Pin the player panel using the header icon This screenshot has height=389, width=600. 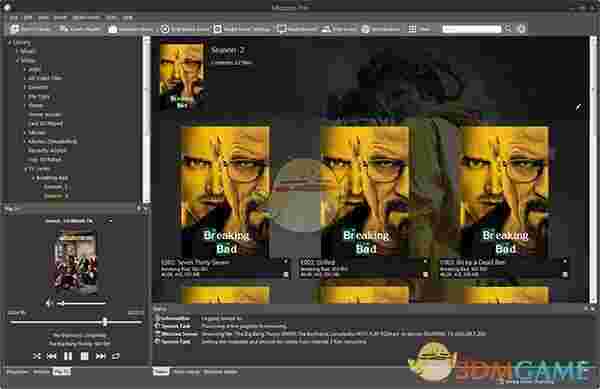point(139,208)
